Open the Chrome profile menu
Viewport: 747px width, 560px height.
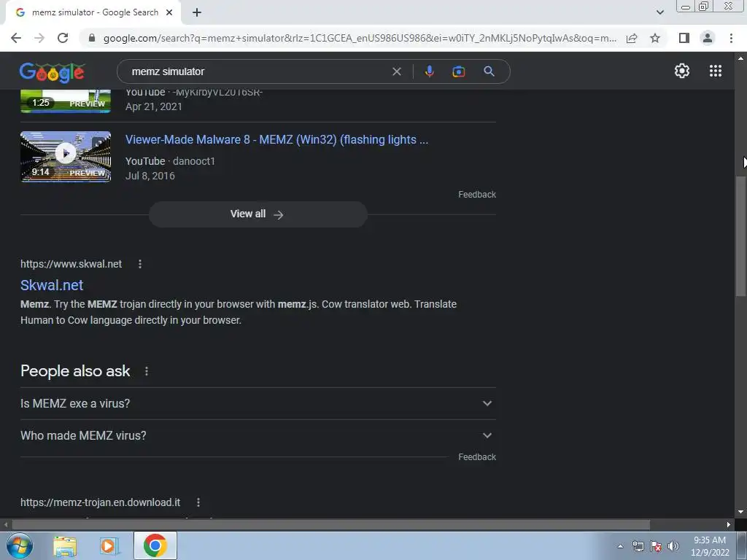click(708, 38)
